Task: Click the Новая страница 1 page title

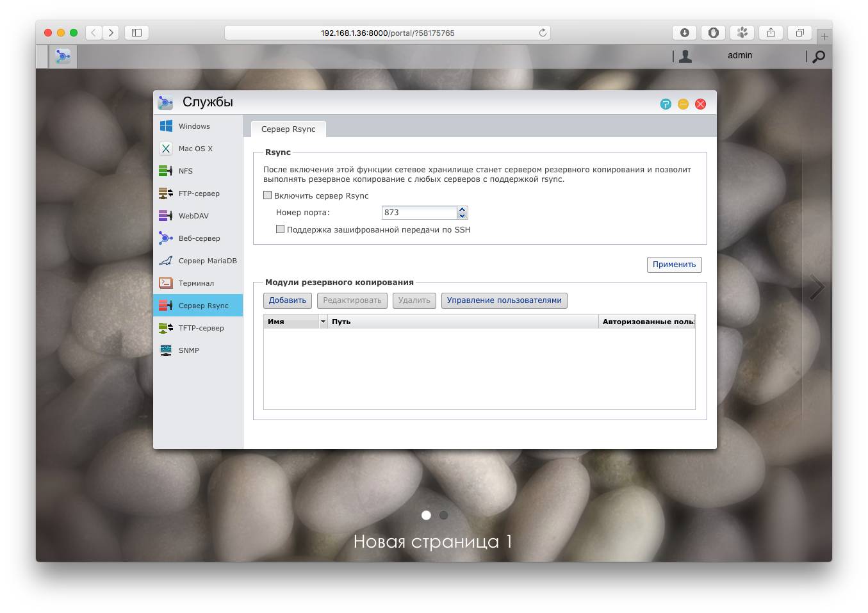Action: [433, 541]
